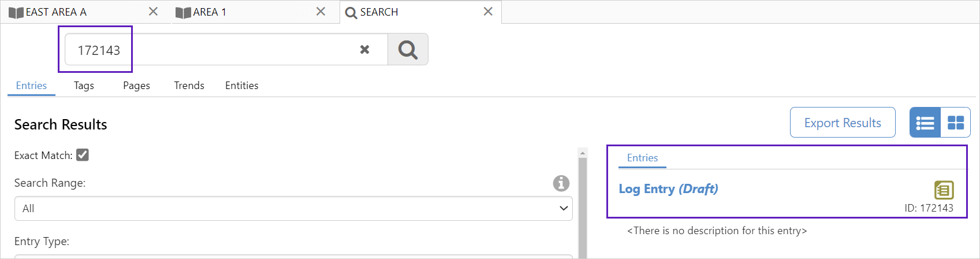
Task: Switch to grid tile view
Action: click(x=956, y=123)
